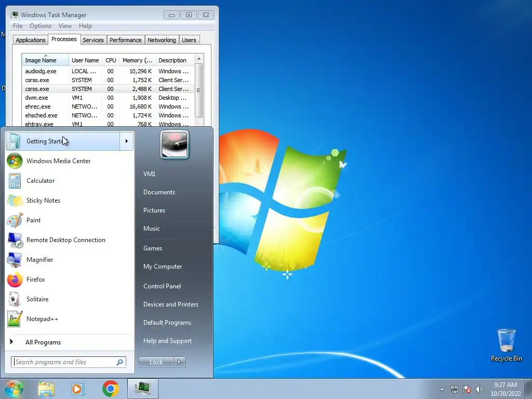Open the View menu in Task Manager

point(65,26)
